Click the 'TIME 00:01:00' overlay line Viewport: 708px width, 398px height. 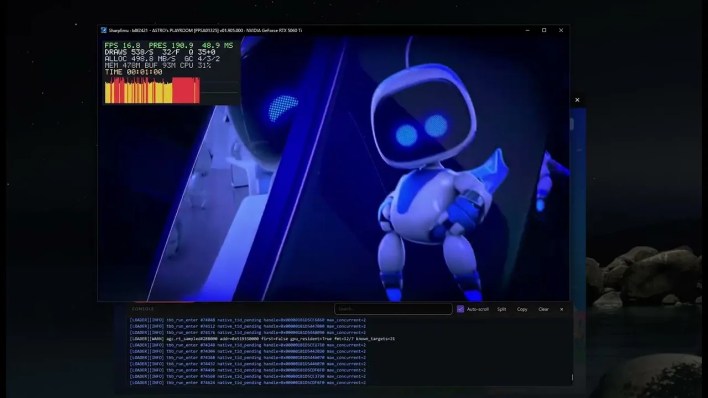[x=133, y=72]
